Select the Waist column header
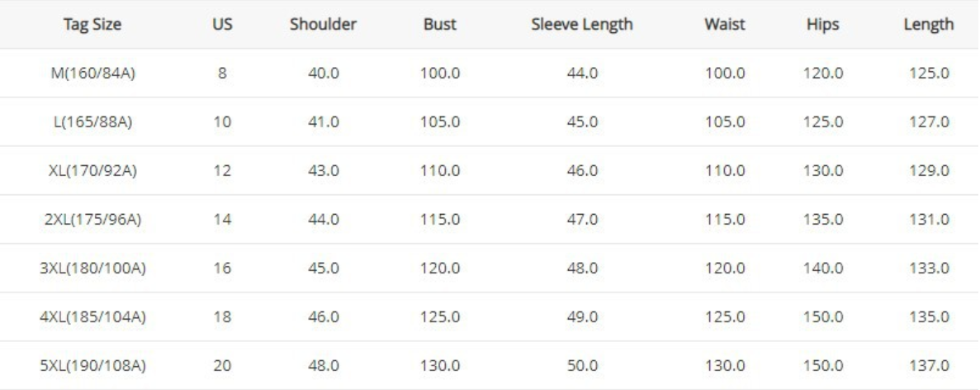 pyautogui.click(x=726, y=25)
